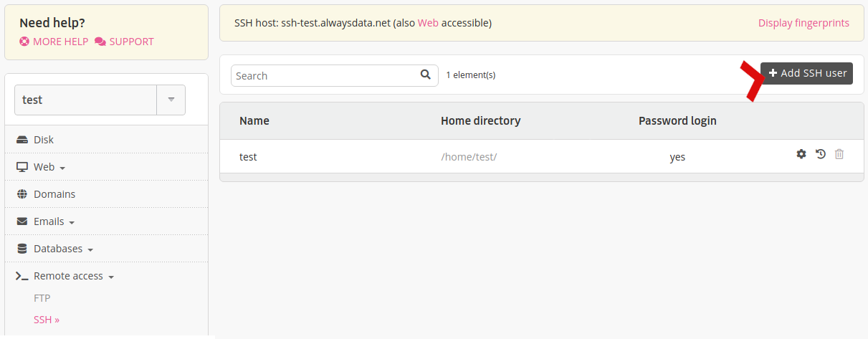Image resolution: width=868 pixels, height=339 pixels.
Task: Click the SUPPORT chat bubbles icon
Action: click(100, 42)
